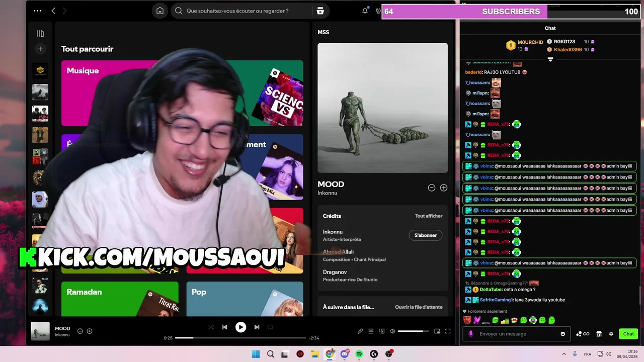644x362 pixels.
Task: Click Ouvrir la file d'attente
Action: click(419, 307)
